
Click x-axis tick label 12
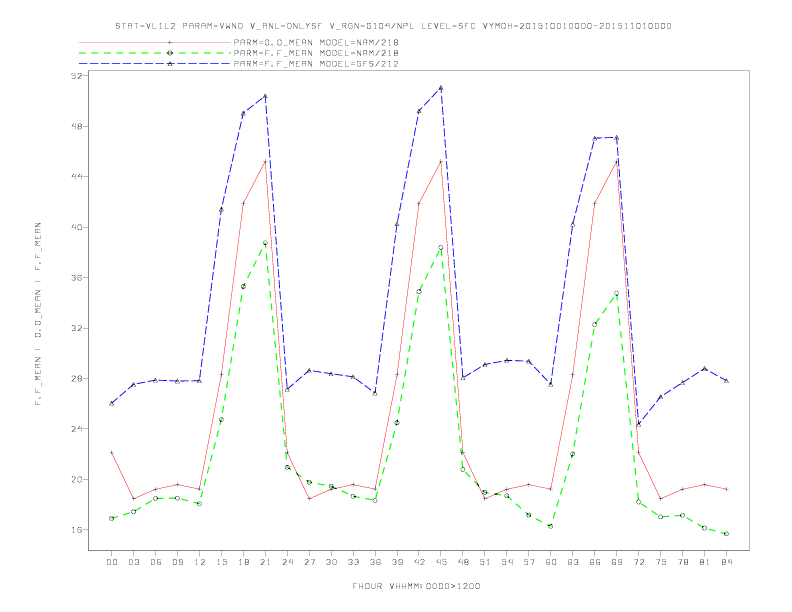point(200,562)
